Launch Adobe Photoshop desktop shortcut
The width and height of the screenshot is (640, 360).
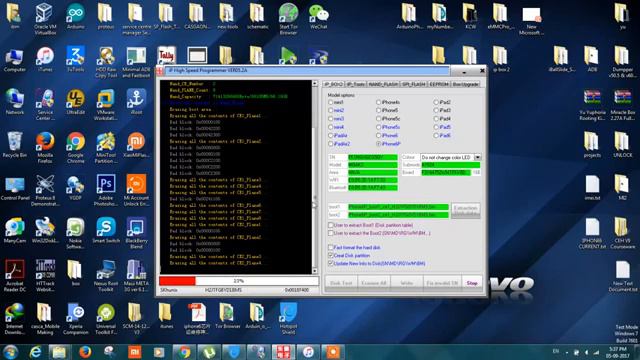coord(106,189)
